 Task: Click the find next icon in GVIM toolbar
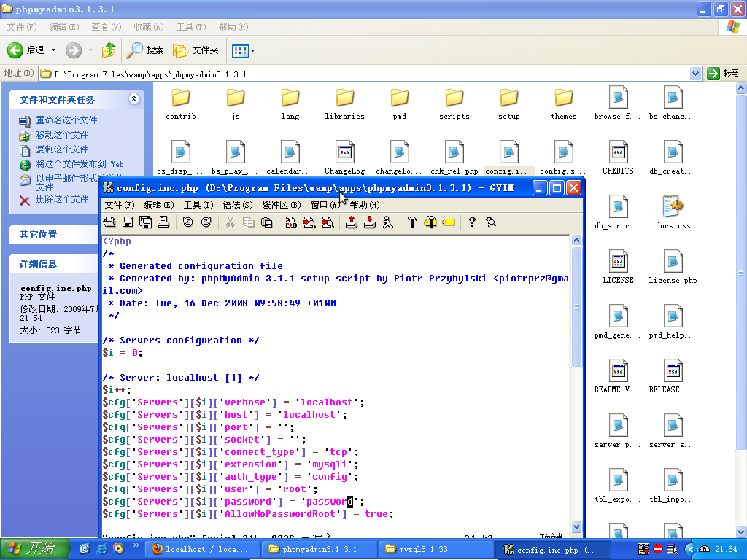click(x=309, y=222)
